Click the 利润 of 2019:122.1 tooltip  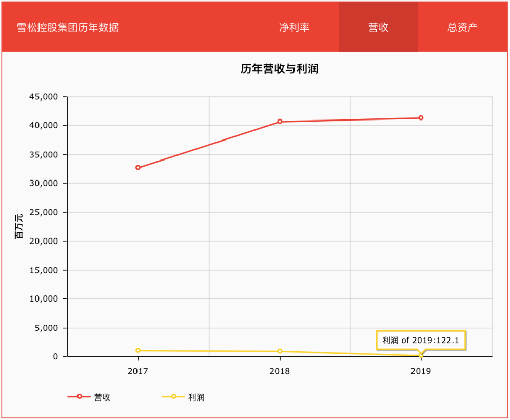[421, 341]
